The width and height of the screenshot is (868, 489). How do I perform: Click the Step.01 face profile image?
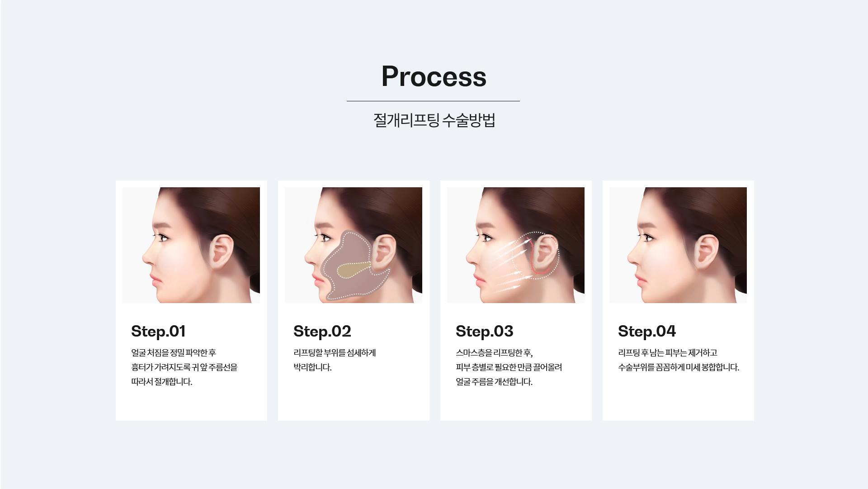[x=191, y=245]
